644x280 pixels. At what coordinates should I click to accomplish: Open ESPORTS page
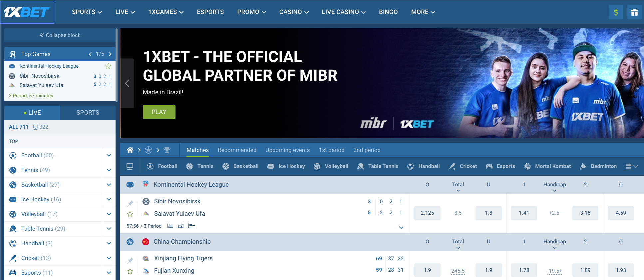coord(210,12)
